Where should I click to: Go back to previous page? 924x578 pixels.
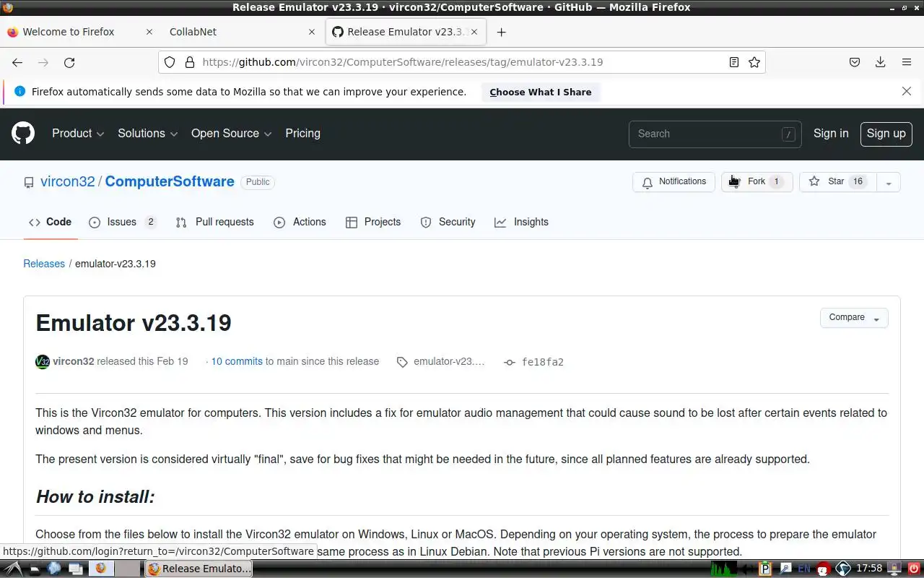[17, 62]
